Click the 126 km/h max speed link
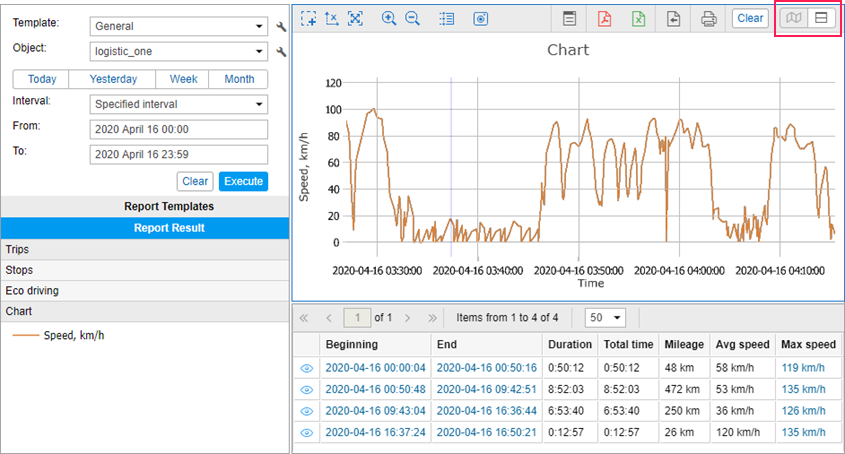The height and width of the screenshot is (454, 845). [x=803, y=411]
